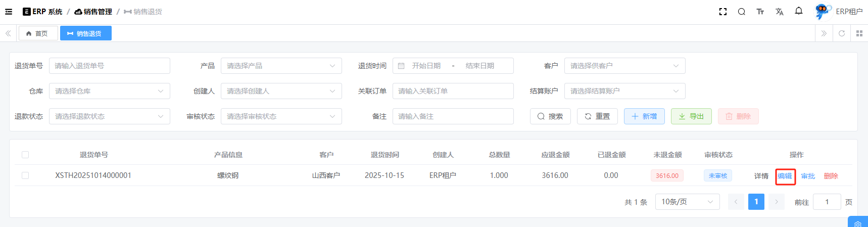The height and width of the screenshot is (227, 868).
Task: Click the 导出 export button
Action: click(x=691, y=116)
